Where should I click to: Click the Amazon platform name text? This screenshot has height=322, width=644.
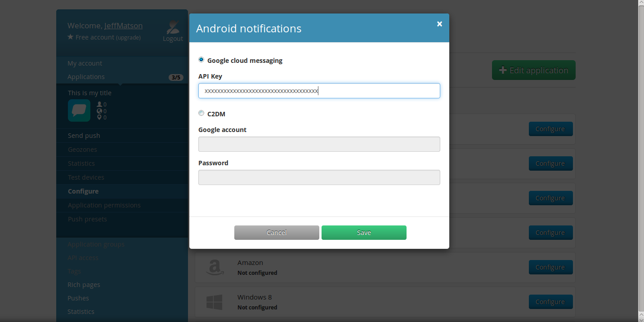coord(250,263)
